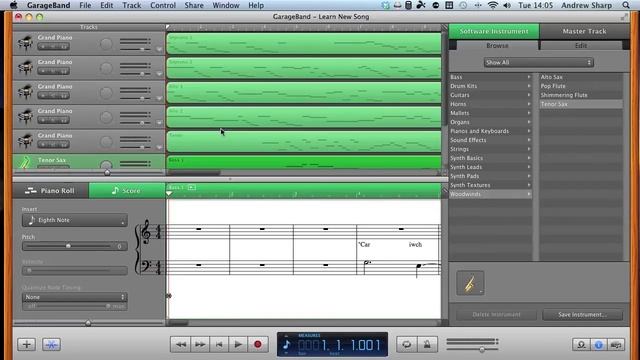Open the Show All instrument filter dropdown

[538, 62]
